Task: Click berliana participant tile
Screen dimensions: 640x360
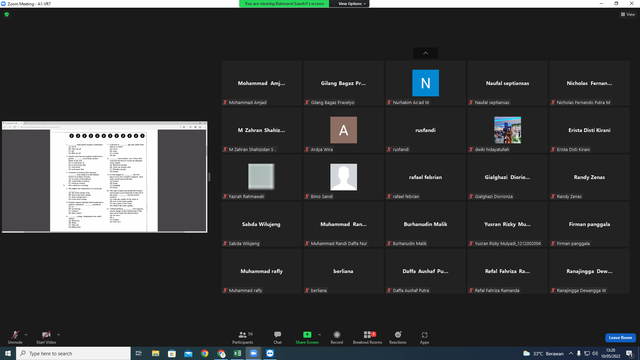Action: click(x=343, y=271)
